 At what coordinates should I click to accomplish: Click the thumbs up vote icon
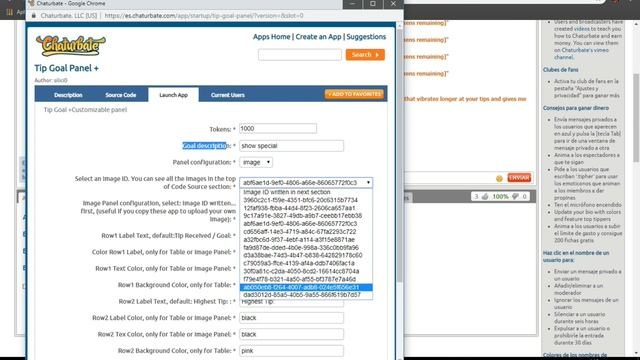[485, 197]
